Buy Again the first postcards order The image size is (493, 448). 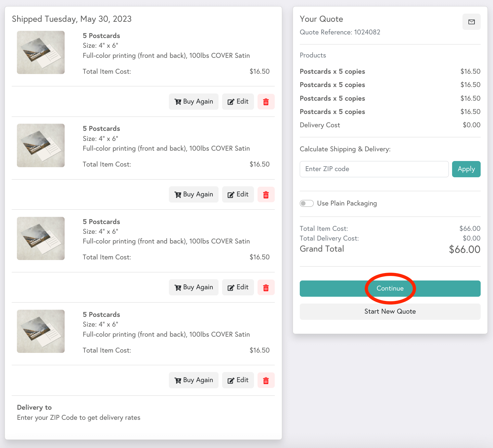point(194,102)
